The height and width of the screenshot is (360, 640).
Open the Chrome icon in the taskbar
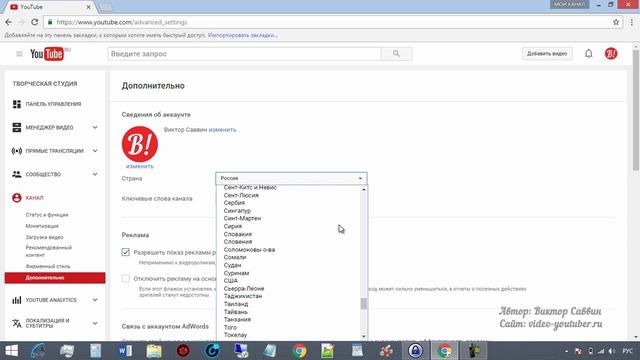tap(300, 351)
